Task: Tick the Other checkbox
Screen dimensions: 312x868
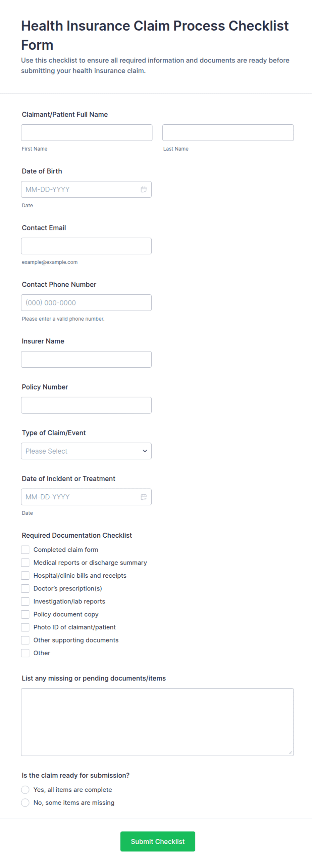Action: point(25,653)
